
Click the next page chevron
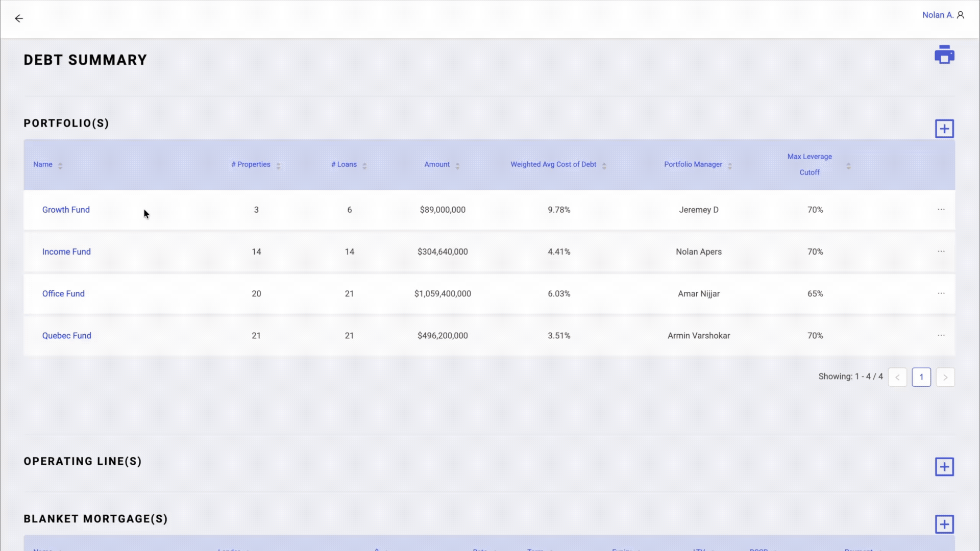[946, 377]
